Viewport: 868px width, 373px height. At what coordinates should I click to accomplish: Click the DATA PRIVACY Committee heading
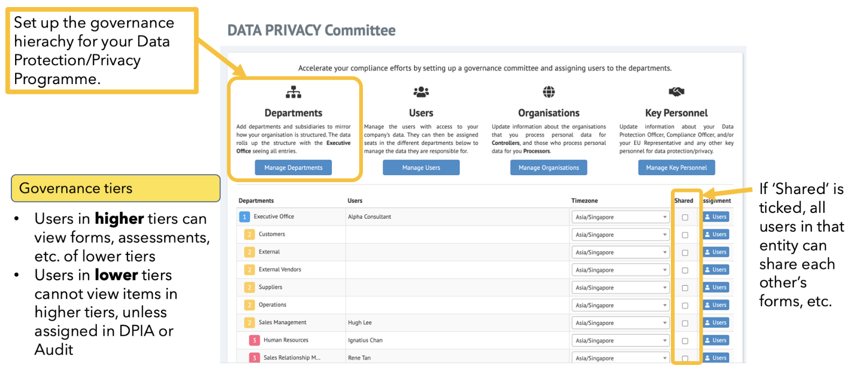click(311, 30)
